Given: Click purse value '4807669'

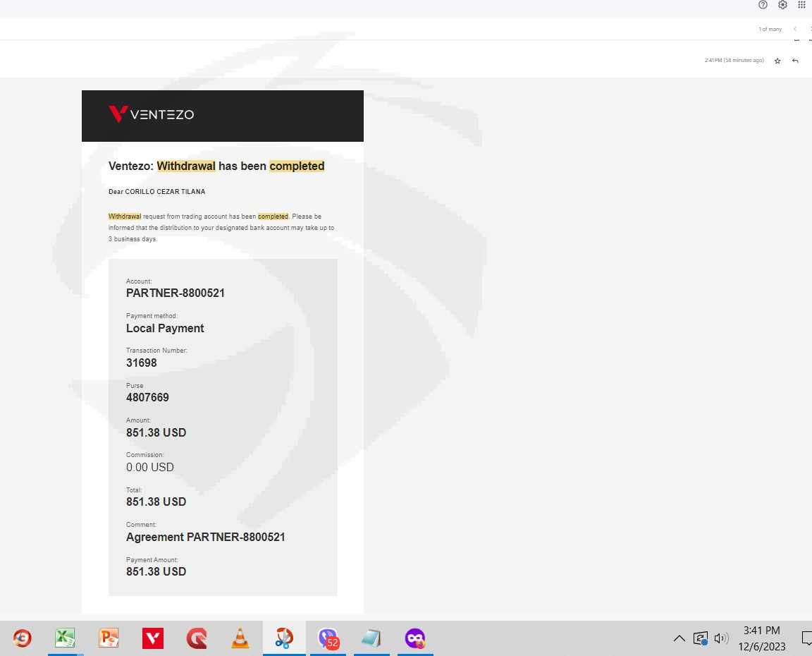Looking at the screenshot, I should [x=147, y=397].
